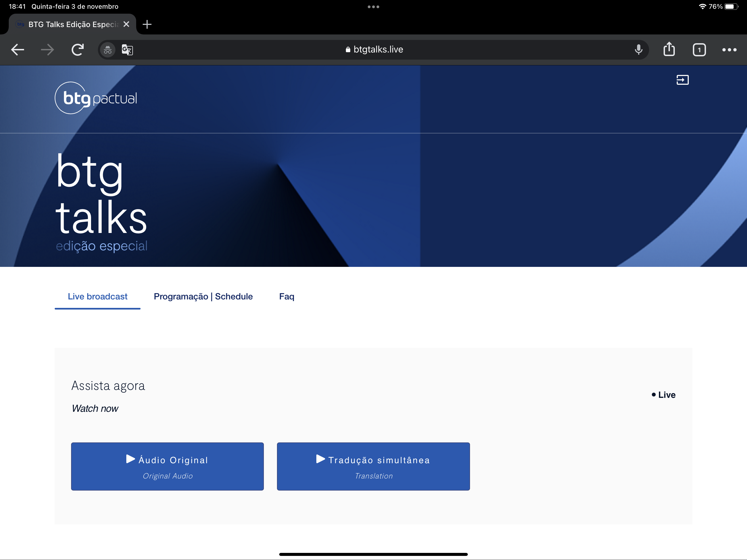Go back using browser back arrow
The height and width of the screenshot is (560, 747).
[17, 50]
